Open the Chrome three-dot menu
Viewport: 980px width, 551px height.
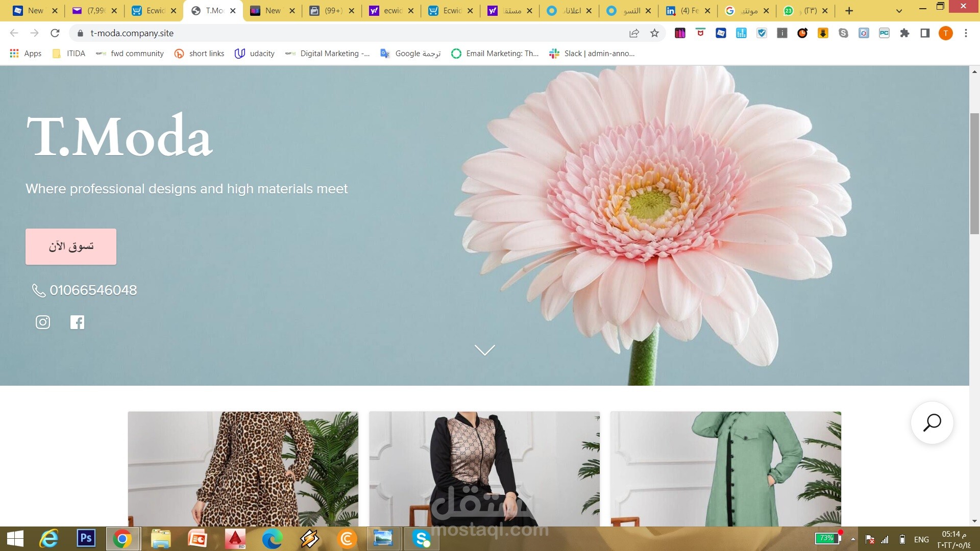(x=966, y=33)
